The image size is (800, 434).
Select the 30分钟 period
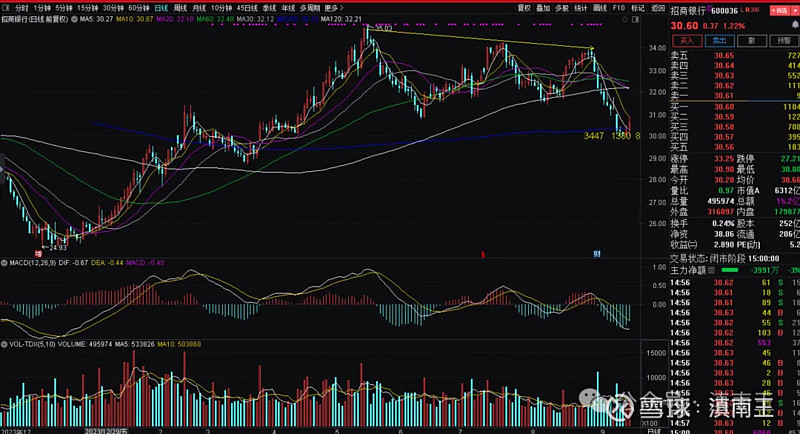point(113,8)
